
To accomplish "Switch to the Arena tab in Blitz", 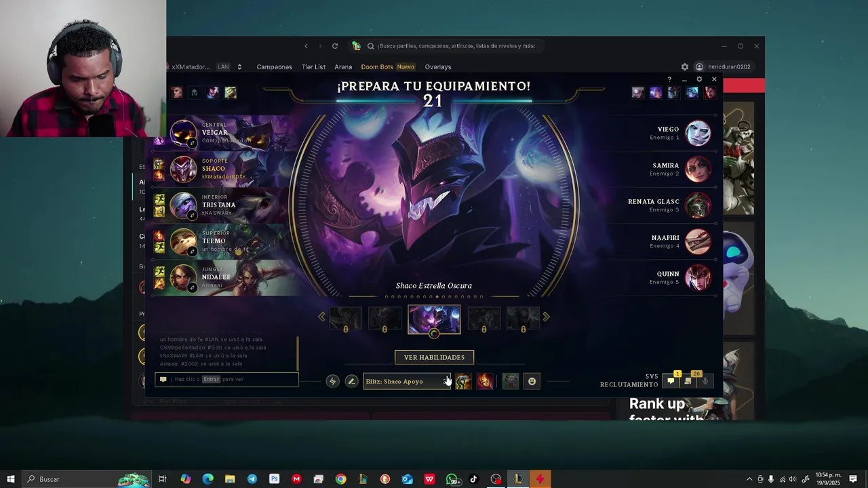I will pyautogui.click(x=343, y=67).
